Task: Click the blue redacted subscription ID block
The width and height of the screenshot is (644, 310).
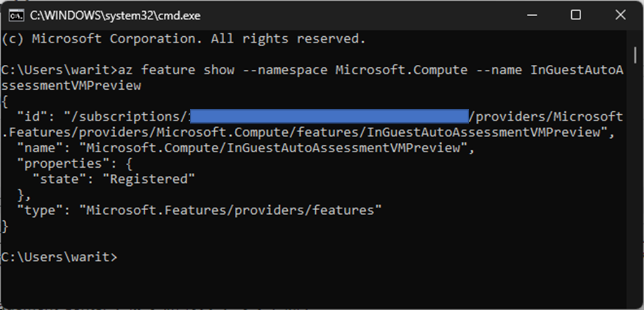Action: click(x=329, y=117)
